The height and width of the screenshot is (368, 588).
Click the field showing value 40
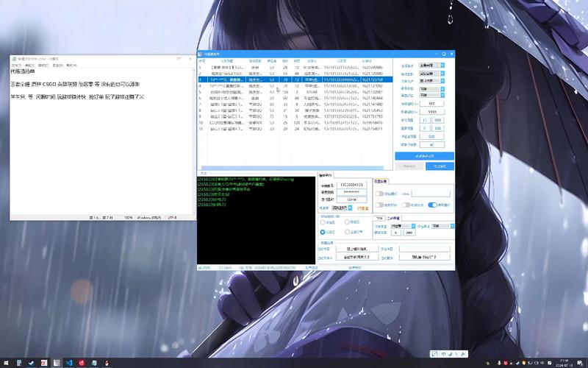point(431,144)
